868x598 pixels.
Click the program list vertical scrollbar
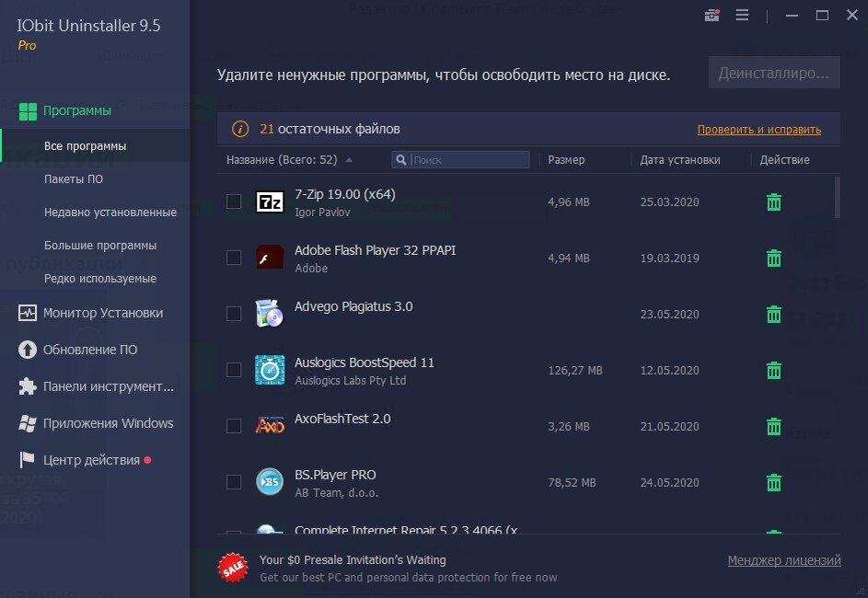pyautogui.click(x=837, y=198)
